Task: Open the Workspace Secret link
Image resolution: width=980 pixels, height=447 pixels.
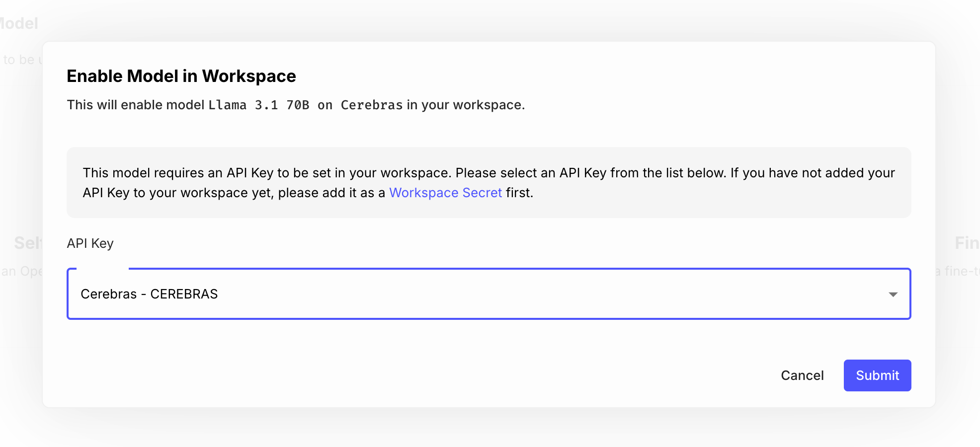Action: pyautogui.click(x=445, y=193)
